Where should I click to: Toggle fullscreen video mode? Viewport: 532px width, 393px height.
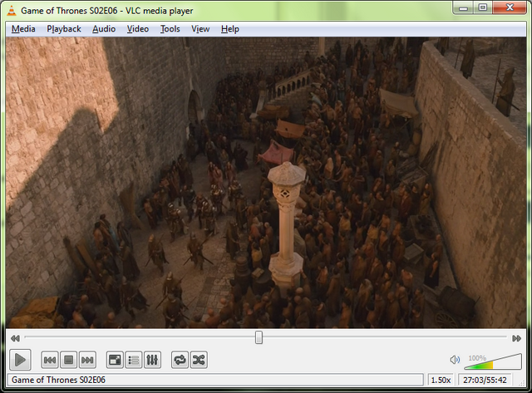[115, 360]
